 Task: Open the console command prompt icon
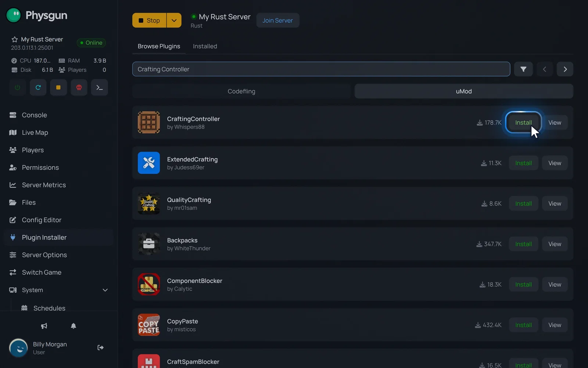100,88
